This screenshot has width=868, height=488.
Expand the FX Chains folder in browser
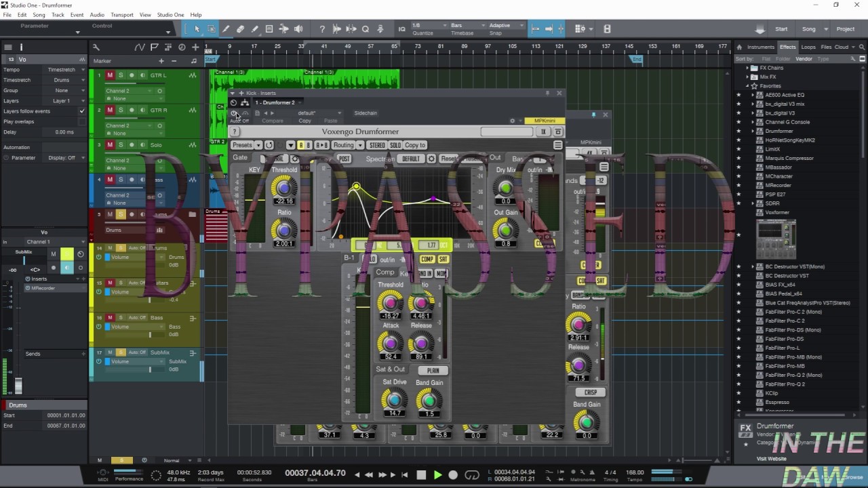(747, 68)
